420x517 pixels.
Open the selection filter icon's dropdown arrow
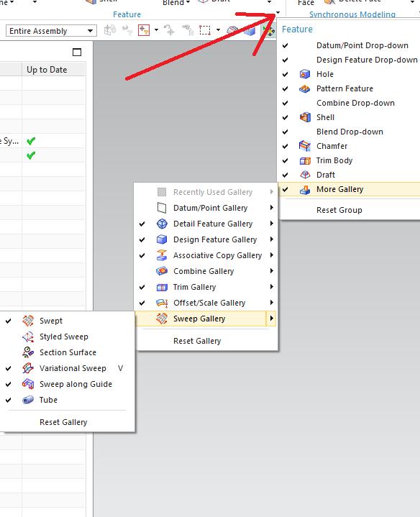click(156, 30)
